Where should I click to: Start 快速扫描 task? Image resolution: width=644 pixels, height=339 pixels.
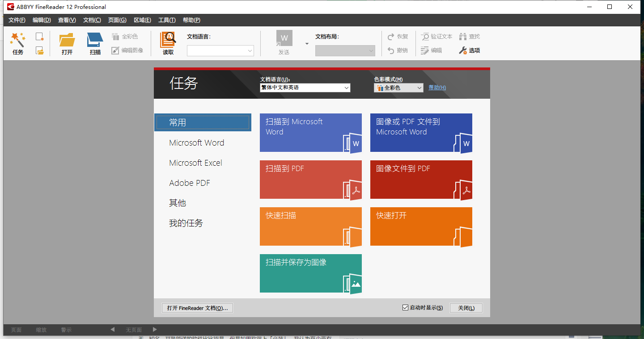[311, 226]
